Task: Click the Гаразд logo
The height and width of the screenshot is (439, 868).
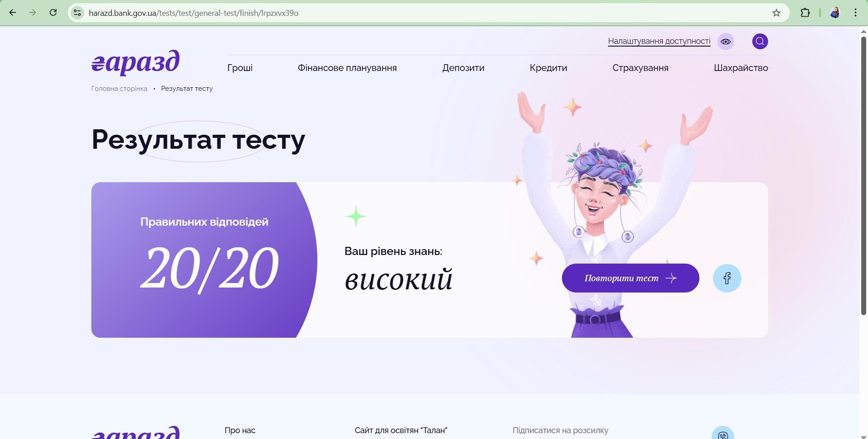Action: tap(136, 62)
